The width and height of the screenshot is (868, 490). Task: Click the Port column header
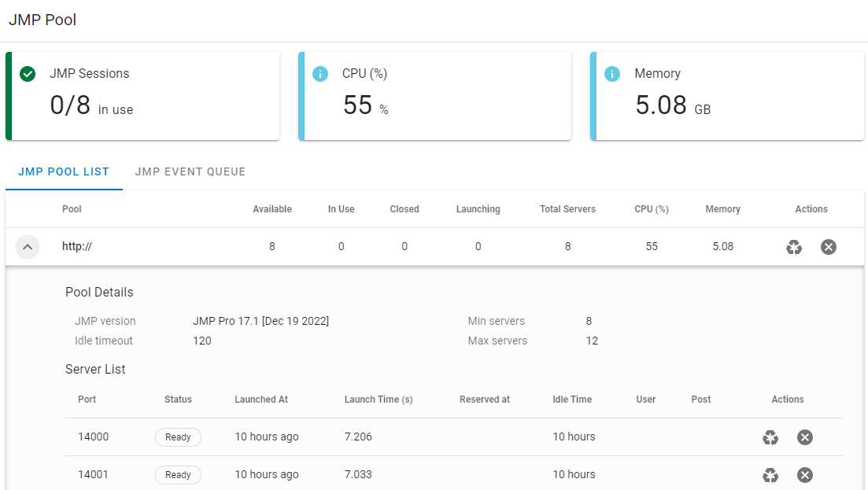[x=87, y=400]
